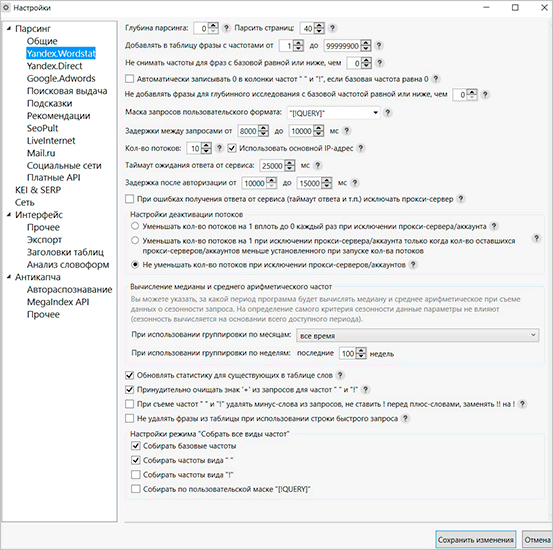Viewport: 553px width, 550px height.
Task: Open Анализ словоформ settings section
Action: (68, 264)
